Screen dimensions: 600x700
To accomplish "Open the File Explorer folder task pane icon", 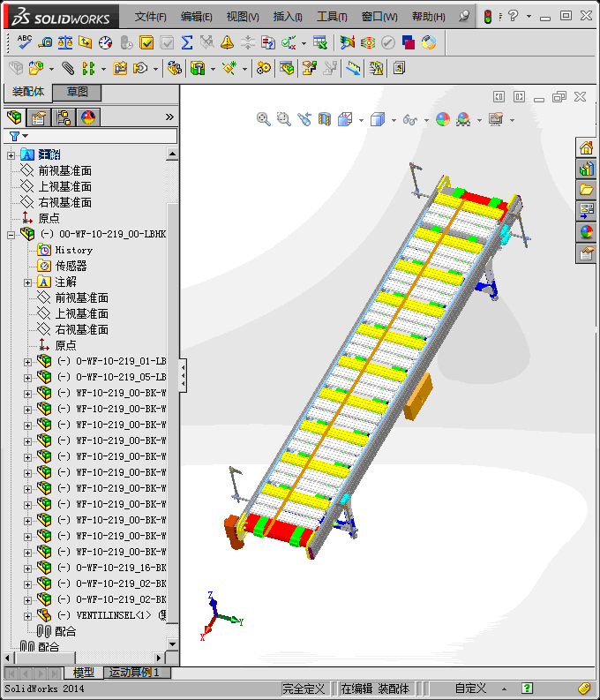I will click(x=586, y=190).
